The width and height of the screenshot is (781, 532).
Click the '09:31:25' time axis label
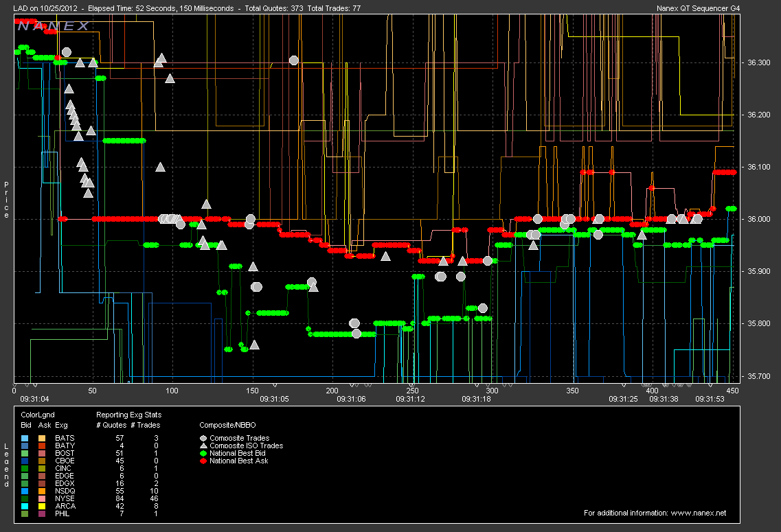pyautogui.click(x=623, y=399)
